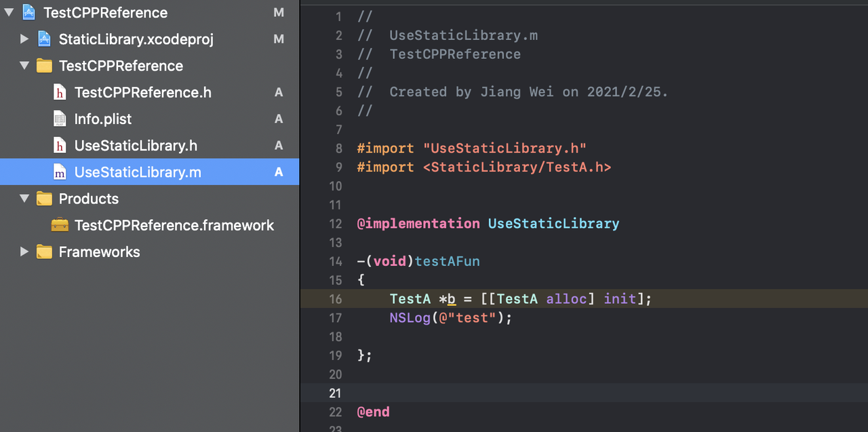Image resolution: width=868 pixels, height=432 pixels.
Task: Click the #import "UseStaticLibrary.h" string
Action: [x=504, y=149]
